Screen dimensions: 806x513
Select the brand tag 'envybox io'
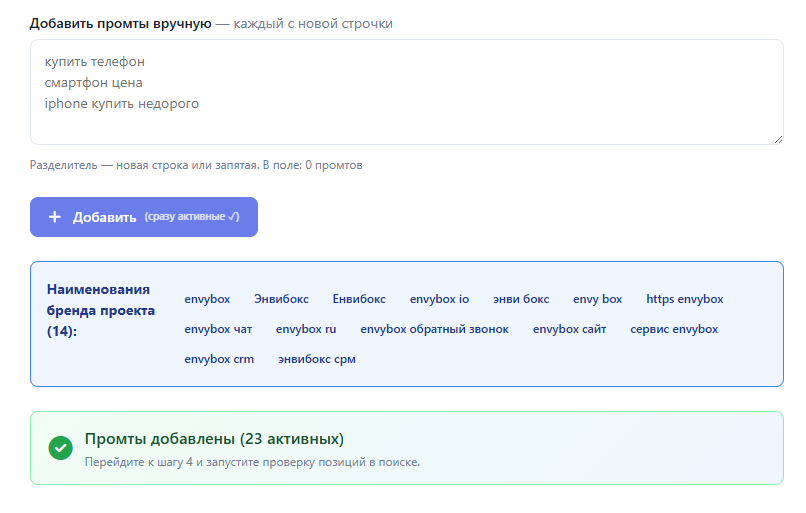click(439, 299)
